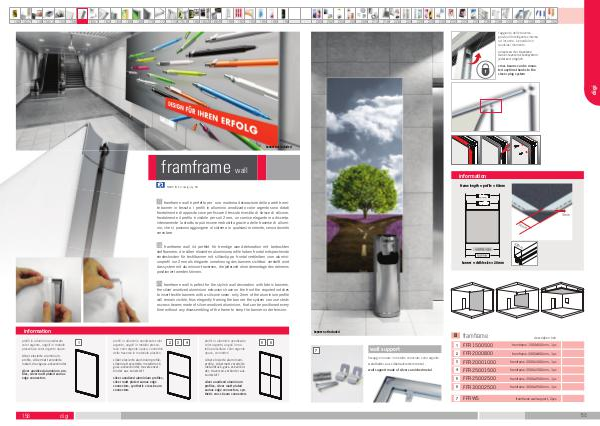Viewport: 600px width, 426px height.
Task: Click the small profile cross-section icon
Action: point(525,253)
